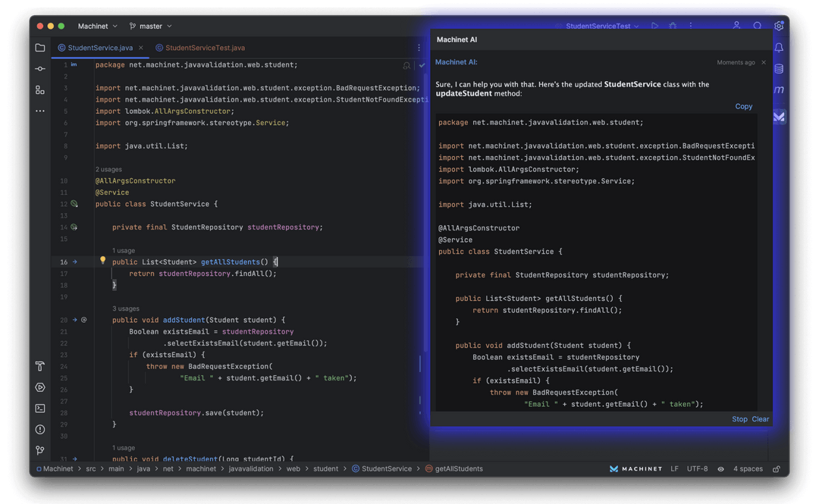Open the Problems tool window
819x504 pixels.
tap(40, 430)
